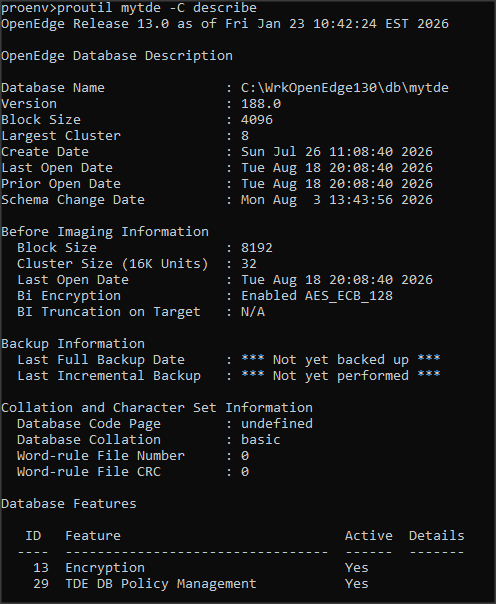Select the Version value 188.0
The height and width of the screenshot is (604, 496).
pos(261,104)
